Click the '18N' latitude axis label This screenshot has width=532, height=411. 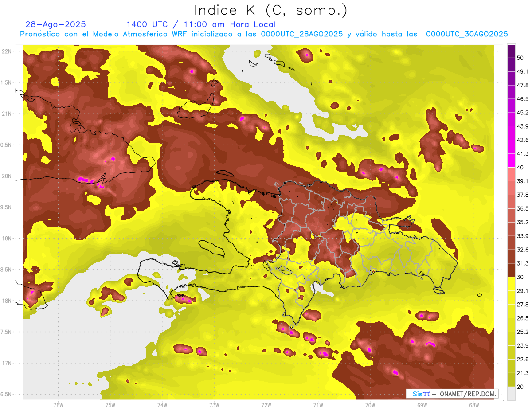point(6,301)
